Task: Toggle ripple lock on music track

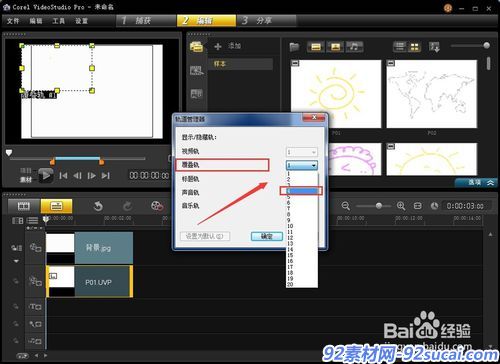Action: (16, 341)
